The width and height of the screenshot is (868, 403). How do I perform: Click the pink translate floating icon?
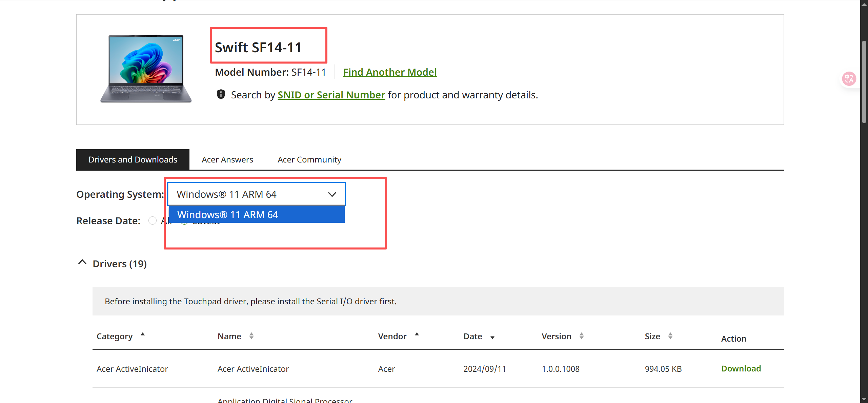[x=849, y=79]
